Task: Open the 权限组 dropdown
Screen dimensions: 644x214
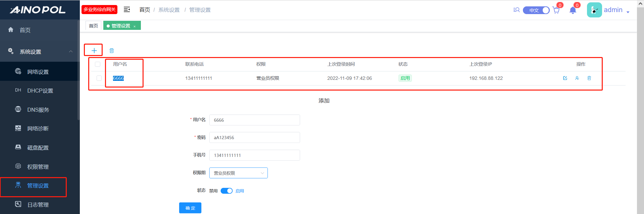Action: coord(238,173)
